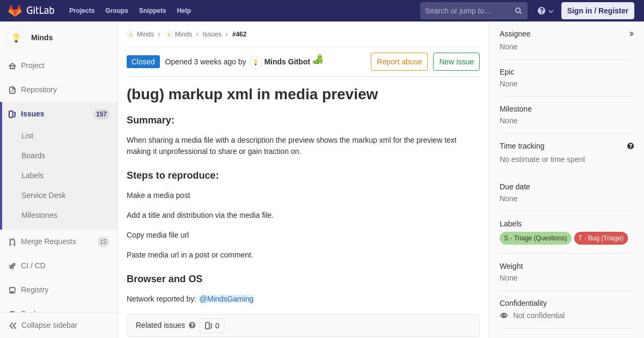The image size is (644, 338).
Task: Open the help question mark dropdown
Action: click(x=545, y=11)
